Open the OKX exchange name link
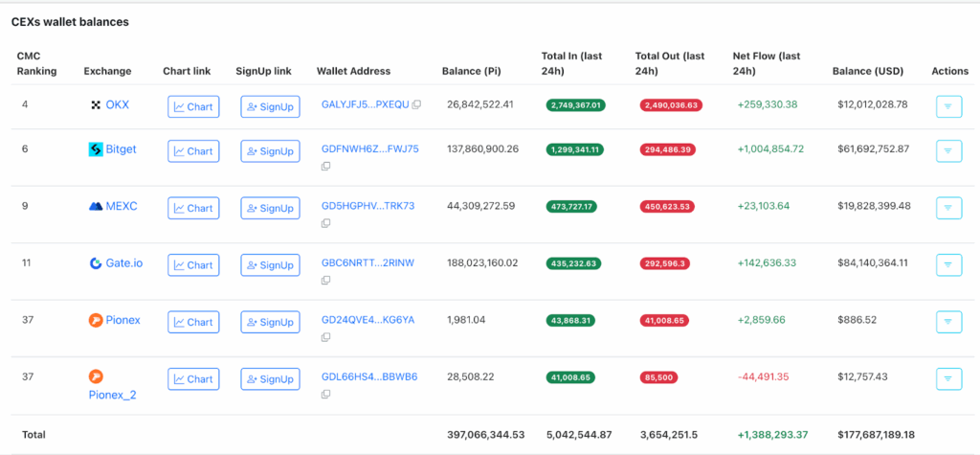 (x=118, y=104)
